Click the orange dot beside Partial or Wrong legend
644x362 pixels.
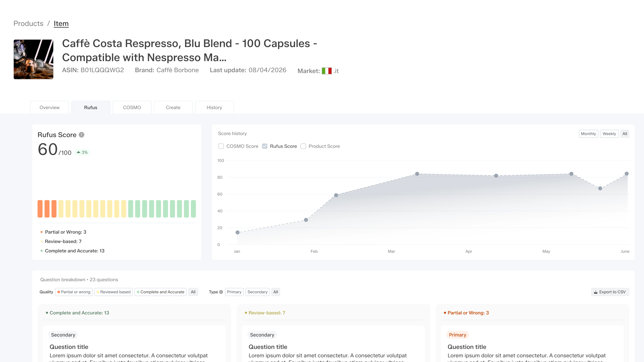41,232
